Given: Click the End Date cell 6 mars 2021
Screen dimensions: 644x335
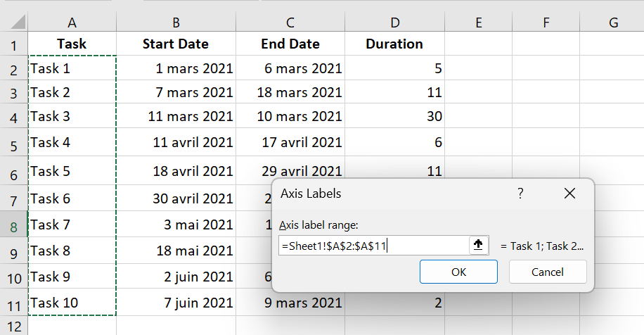Looking at the screenshot, I should coord(290,68).
